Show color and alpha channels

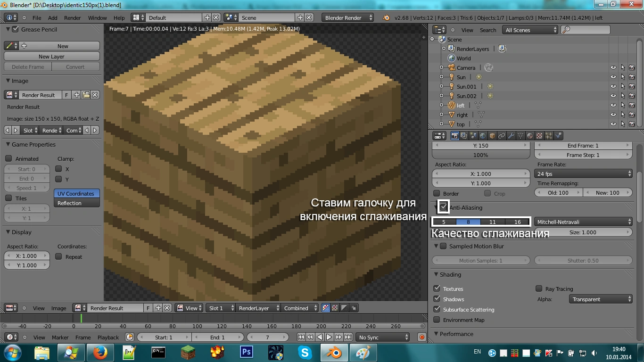click(325, 308)
